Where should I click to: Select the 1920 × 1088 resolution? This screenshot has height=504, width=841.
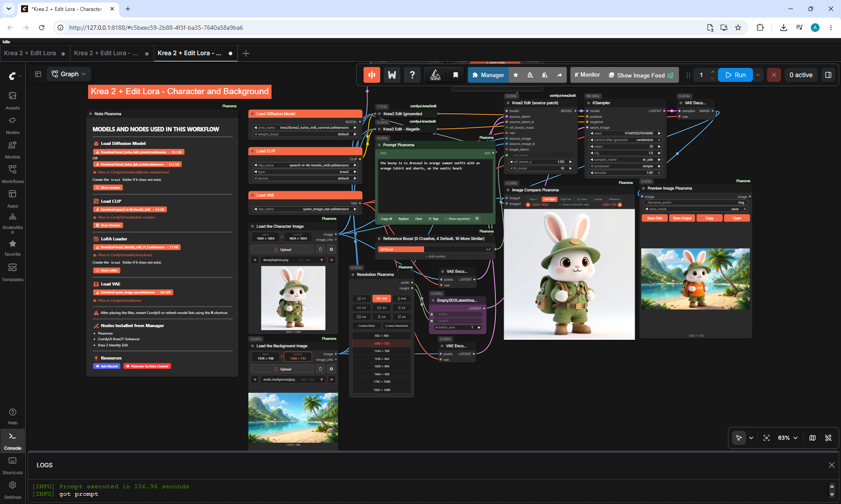pyautogui.click(x=382, y=390)
